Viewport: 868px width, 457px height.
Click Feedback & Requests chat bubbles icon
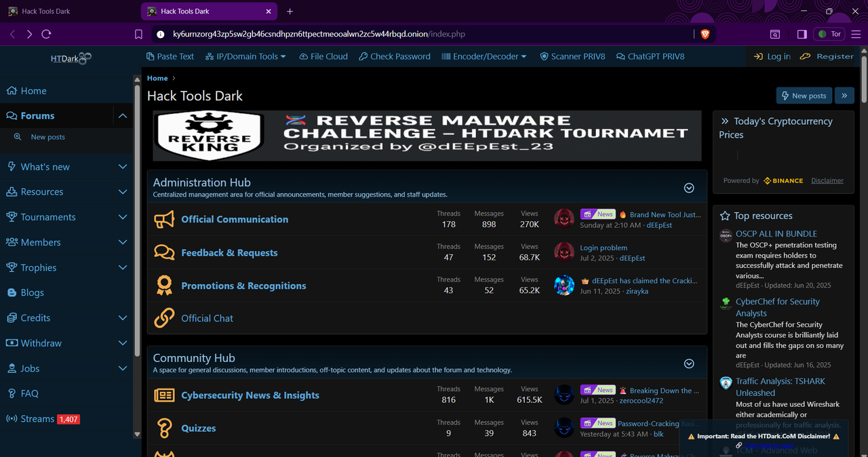click(x=164, y=253)
